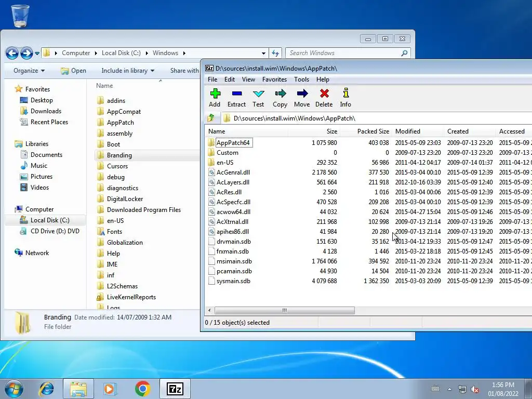Viewport: 532px width, 399px height.
Task: Select sysmain.sdb file in 7-Zip list
Action: pyautogui.click(x=233, y=281)
